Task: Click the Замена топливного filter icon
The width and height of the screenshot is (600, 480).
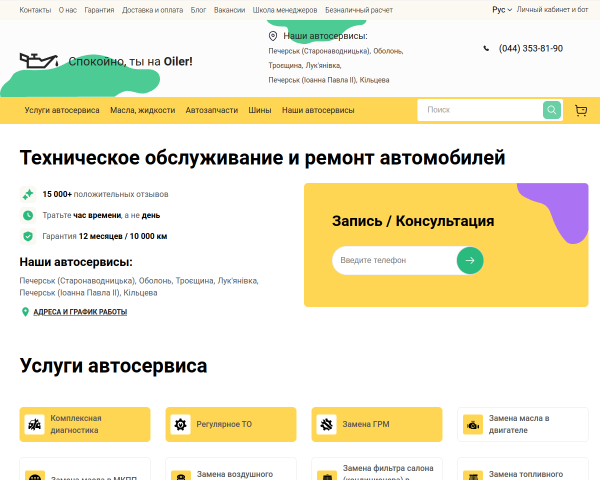Action: click(473, 475)
